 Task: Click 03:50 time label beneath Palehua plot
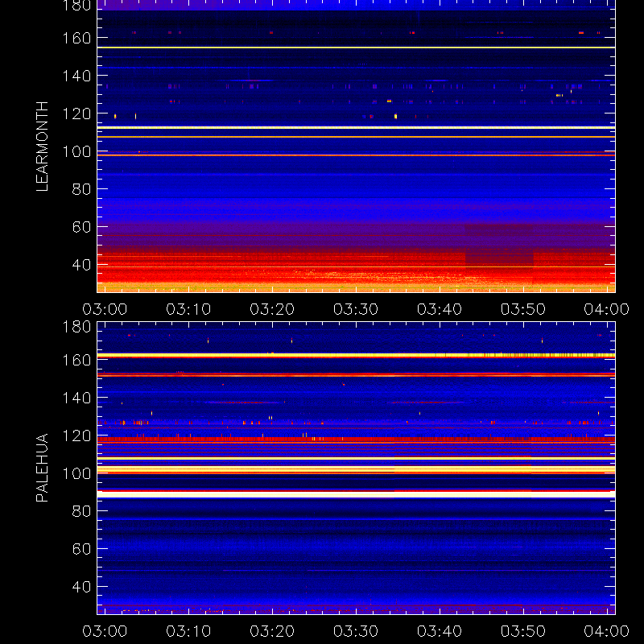click(523, 631)
